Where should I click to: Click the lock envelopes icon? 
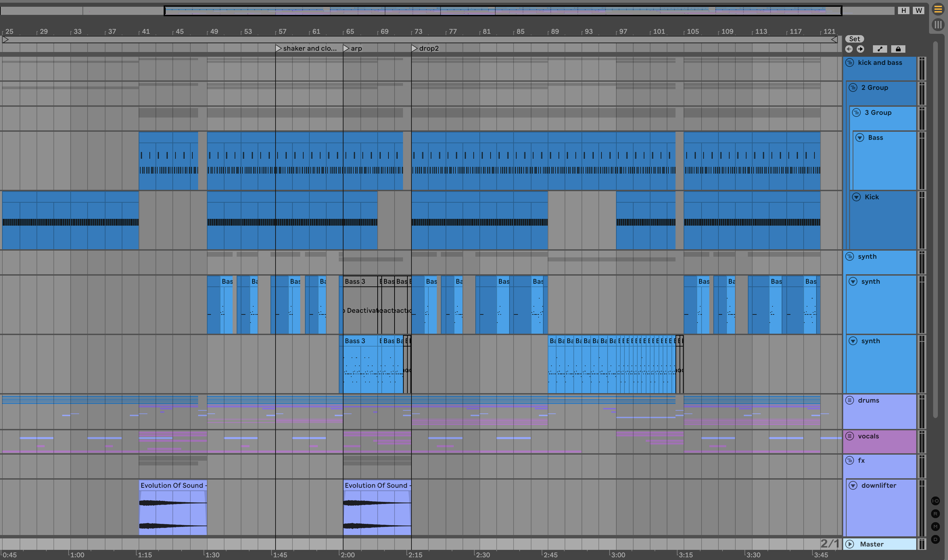[898, 49]
